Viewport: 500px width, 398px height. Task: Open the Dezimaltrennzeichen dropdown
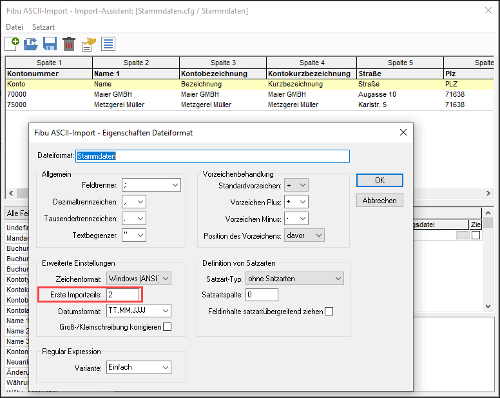click(x=134, y=202)
